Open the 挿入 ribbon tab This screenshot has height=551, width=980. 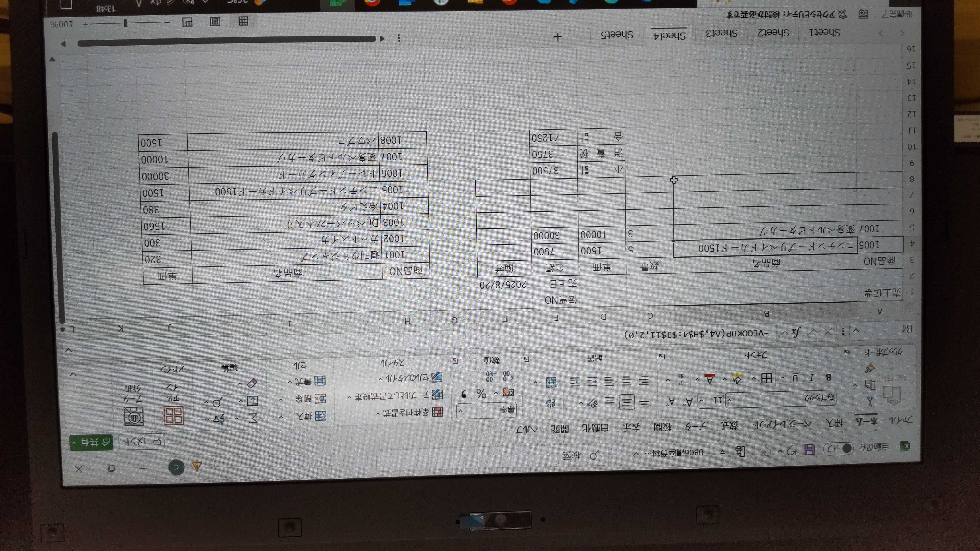tap(835, 422)
